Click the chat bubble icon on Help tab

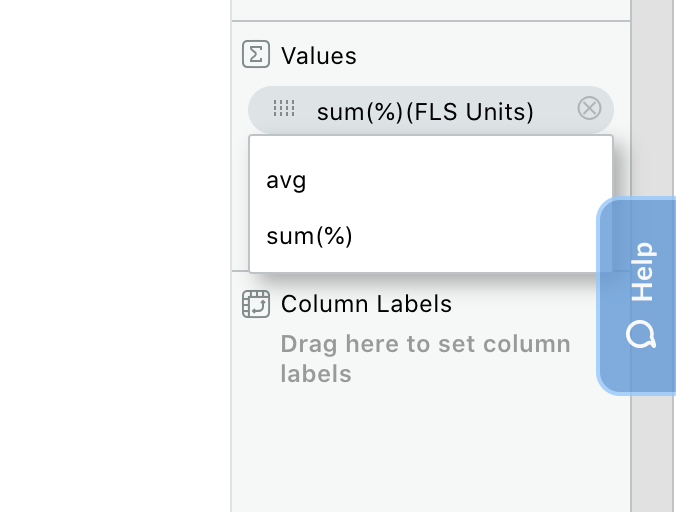(641, 334)
